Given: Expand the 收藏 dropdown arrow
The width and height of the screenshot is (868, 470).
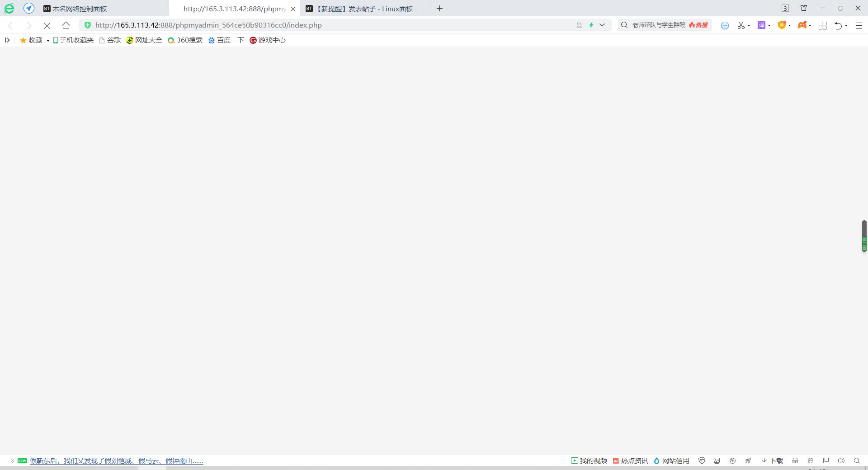Looking at the screenshot, I should [x=48, y=41].
